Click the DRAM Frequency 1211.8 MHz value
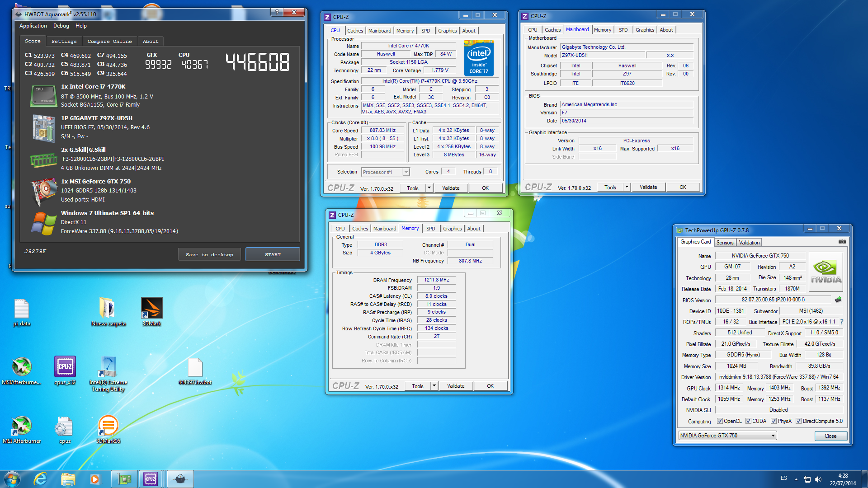The height and width of the screenshot is (488, 868). (x=437, y=280)
